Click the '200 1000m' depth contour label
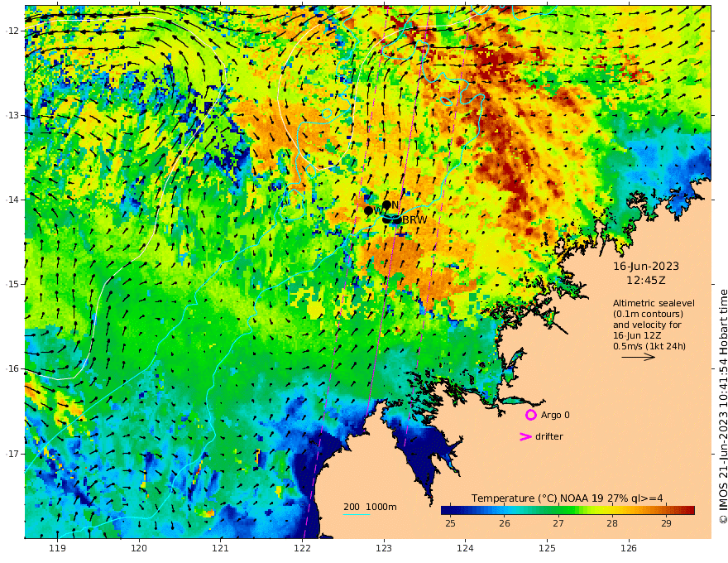728x563 pixels. pos(370,507)
